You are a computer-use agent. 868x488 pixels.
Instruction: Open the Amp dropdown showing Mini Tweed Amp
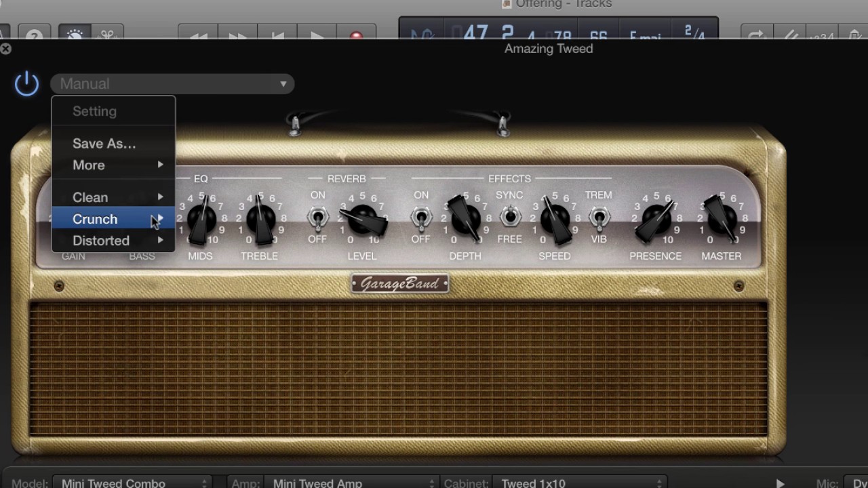coord(351,483)
